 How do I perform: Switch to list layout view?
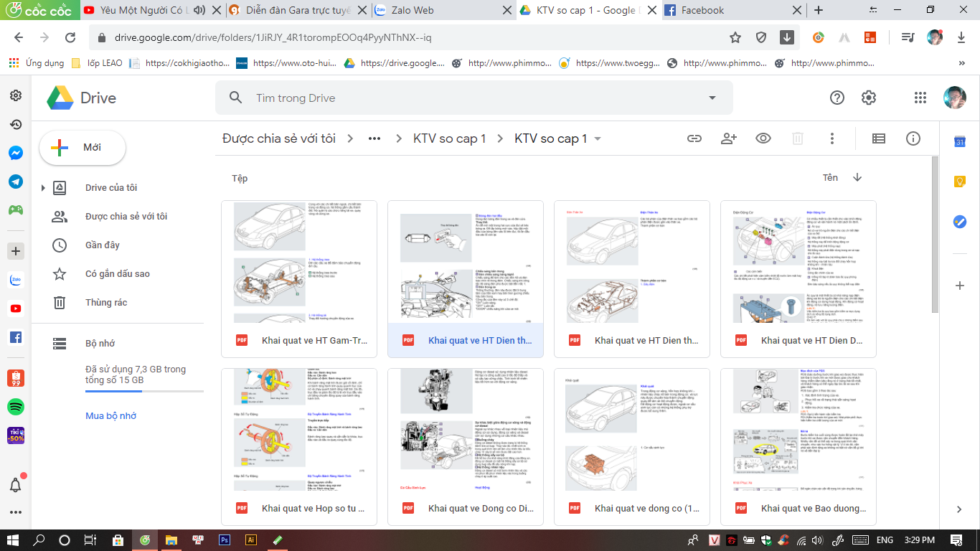878,138
